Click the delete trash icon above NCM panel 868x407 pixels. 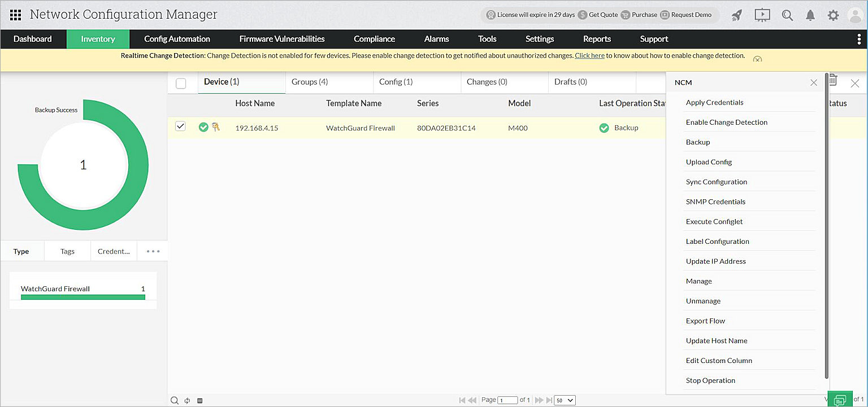pyautogui.click(x=832, y=80)
